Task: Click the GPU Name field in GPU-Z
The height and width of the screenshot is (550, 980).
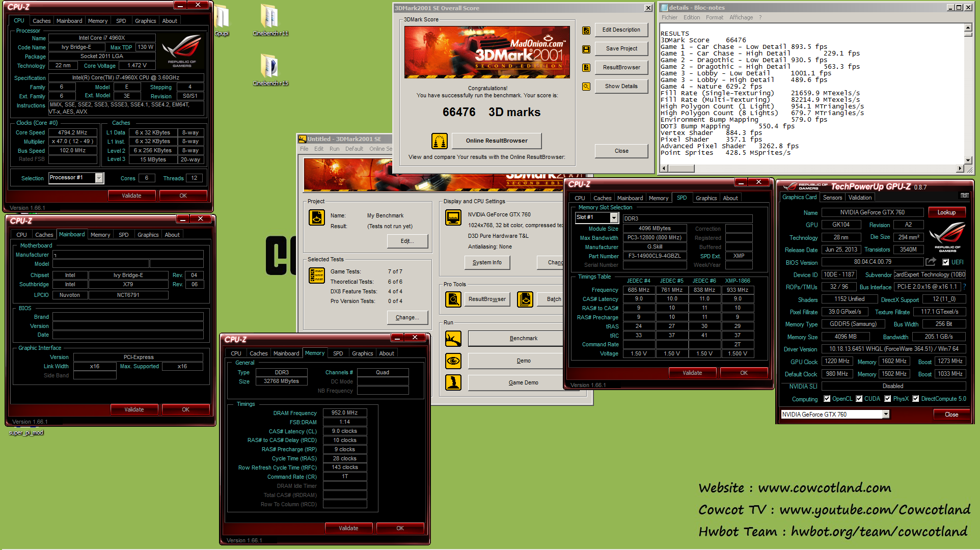Action: [x=872, y=212]
